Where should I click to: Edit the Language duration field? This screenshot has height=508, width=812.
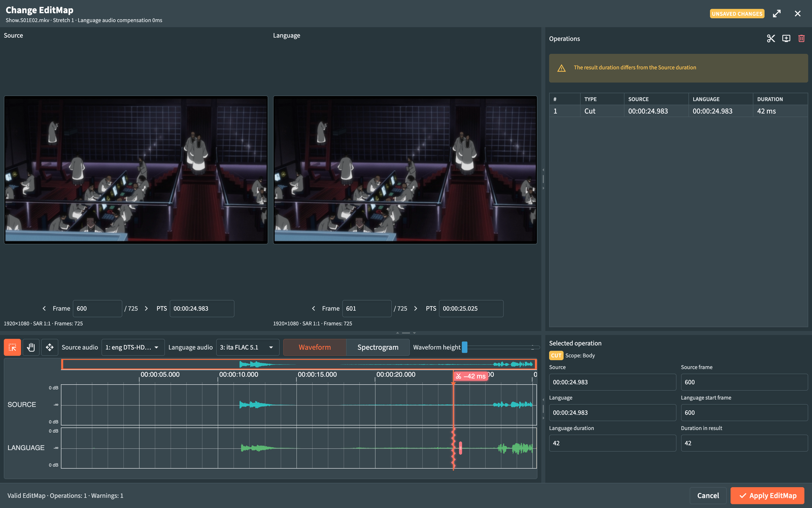pos(613,443)
